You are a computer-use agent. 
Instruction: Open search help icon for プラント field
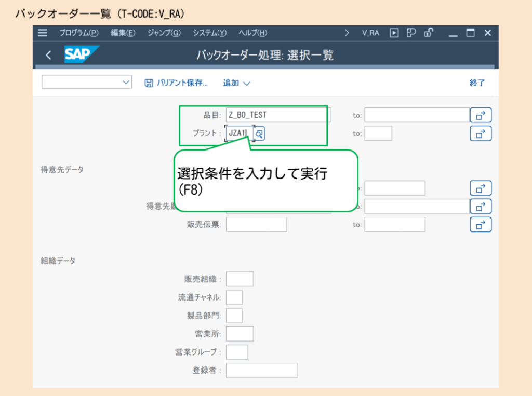(x=259, y=133)
